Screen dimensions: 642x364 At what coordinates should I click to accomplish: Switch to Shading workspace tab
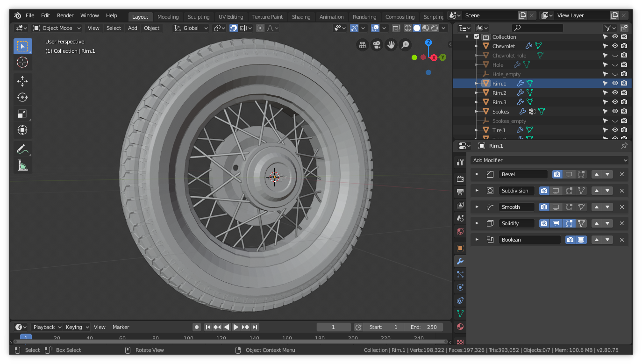(301, 17)
